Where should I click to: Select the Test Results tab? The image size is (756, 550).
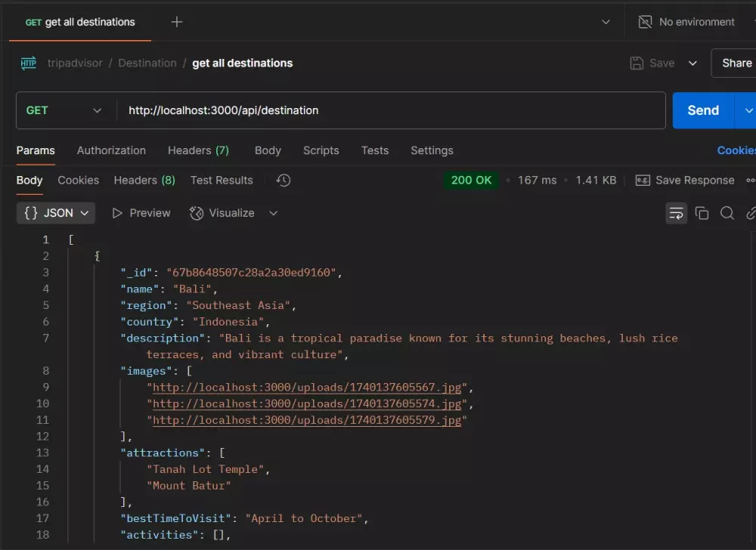click(222, 181)
